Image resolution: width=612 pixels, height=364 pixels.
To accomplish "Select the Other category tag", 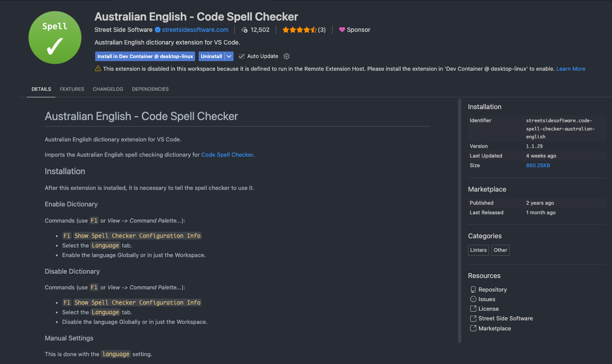I will click(500, 250).
